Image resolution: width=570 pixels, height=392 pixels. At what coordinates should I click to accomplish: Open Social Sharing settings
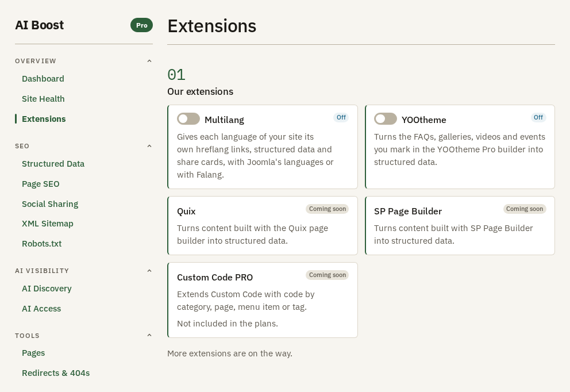[x=50, y=204]
